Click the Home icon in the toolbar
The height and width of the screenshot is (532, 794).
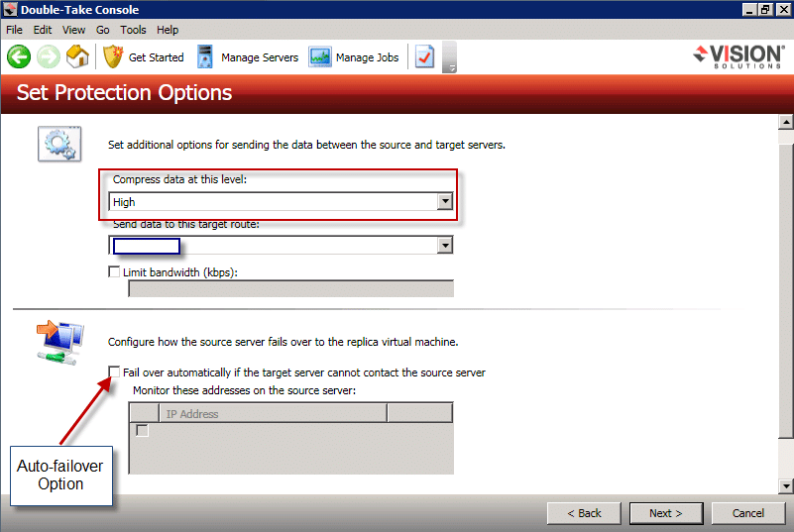[x=77, y=57]
